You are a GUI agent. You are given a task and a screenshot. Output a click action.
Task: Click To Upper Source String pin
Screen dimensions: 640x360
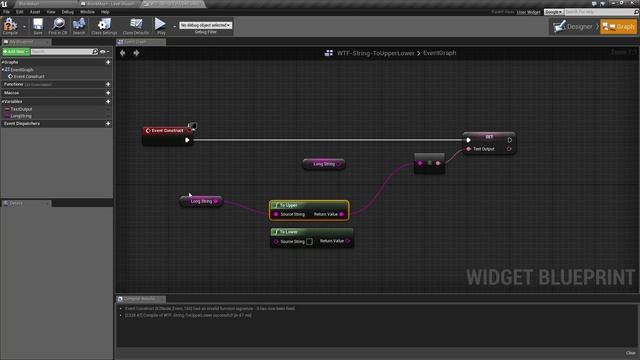(x=276, y=214)
